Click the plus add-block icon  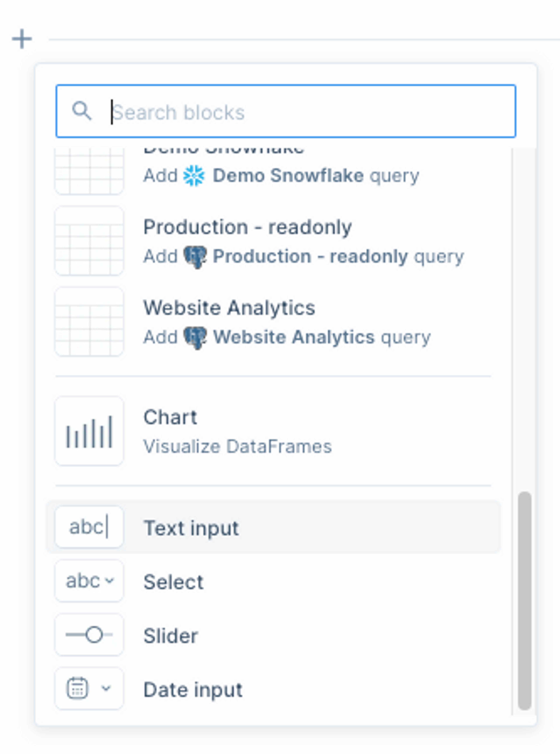22,39
